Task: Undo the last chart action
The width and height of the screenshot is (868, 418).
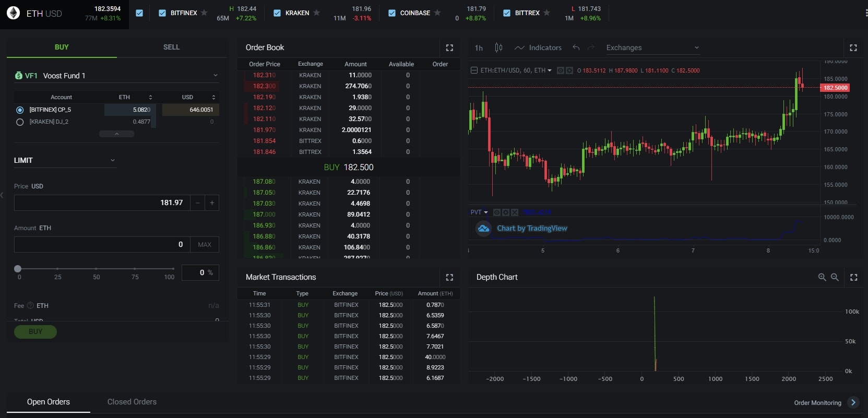Action: tap(576, 47)
